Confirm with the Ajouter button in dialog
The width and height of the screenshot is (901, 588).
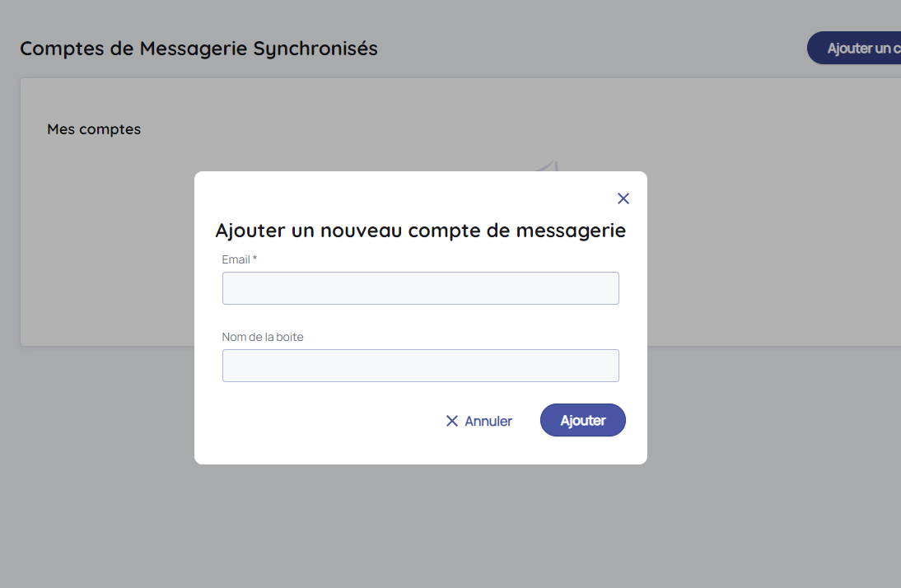point(583,420)
